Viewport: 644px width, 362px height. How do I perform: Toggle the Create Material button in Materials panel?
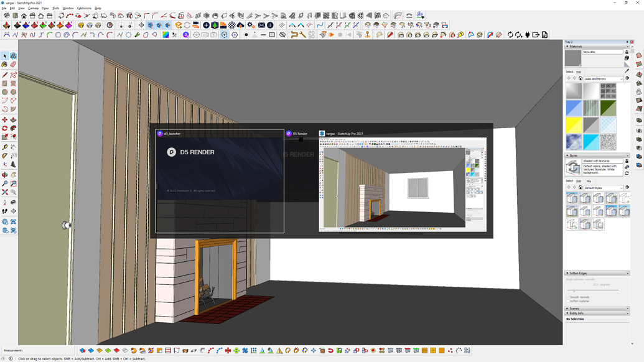pos(627,52)
